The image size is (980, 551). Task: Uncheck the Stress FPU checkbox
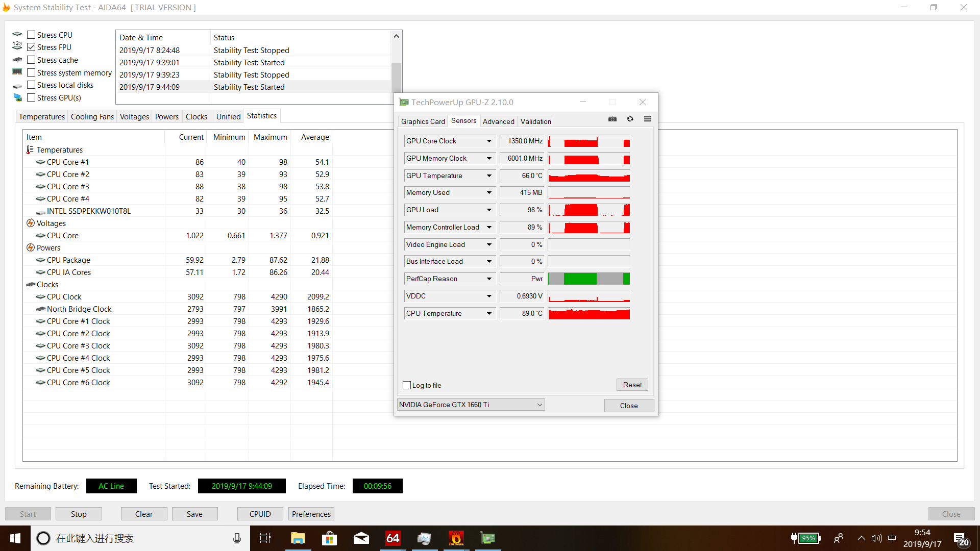point(32,47)
